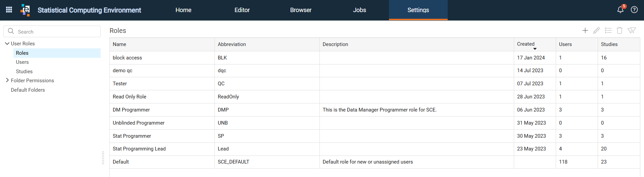Open notifications bell with badge
644x177 pixels.
coord(621,9)
